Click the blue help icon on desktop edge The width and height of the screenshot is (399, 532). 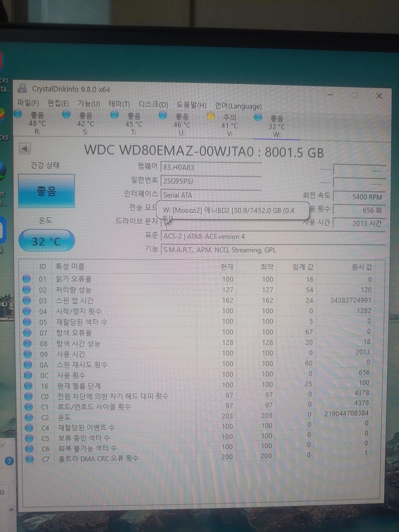(9, 461)
